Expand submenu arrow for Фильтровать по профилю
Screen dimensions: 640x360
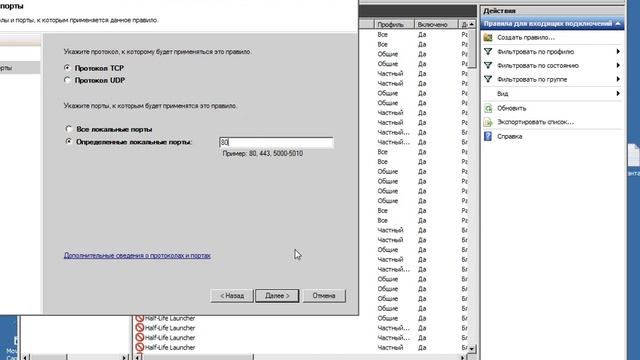point(618,51)
